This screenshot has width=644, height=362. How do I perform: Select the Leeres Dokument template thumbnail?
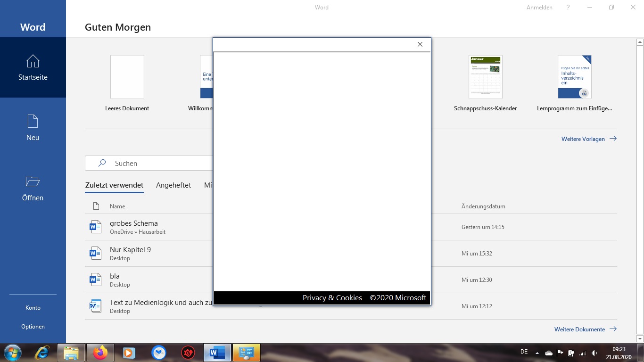pyautogui.click(x=127, y=77)
